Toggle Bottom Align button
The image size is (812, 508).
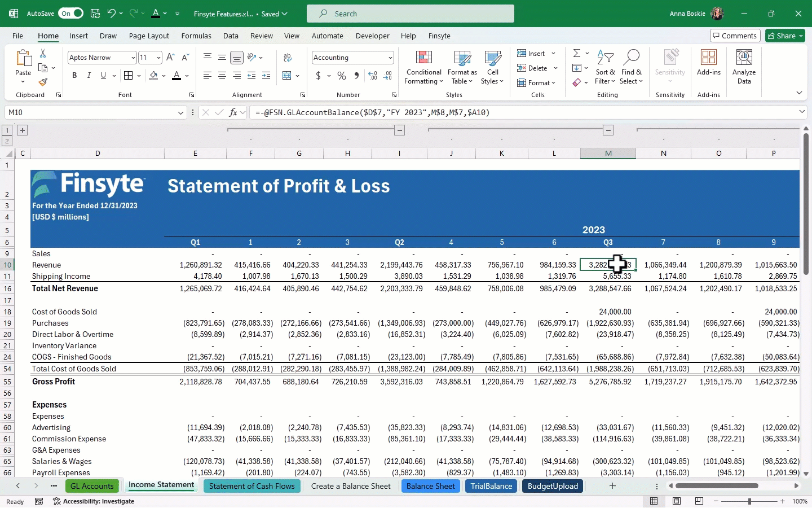click(237, 58)
